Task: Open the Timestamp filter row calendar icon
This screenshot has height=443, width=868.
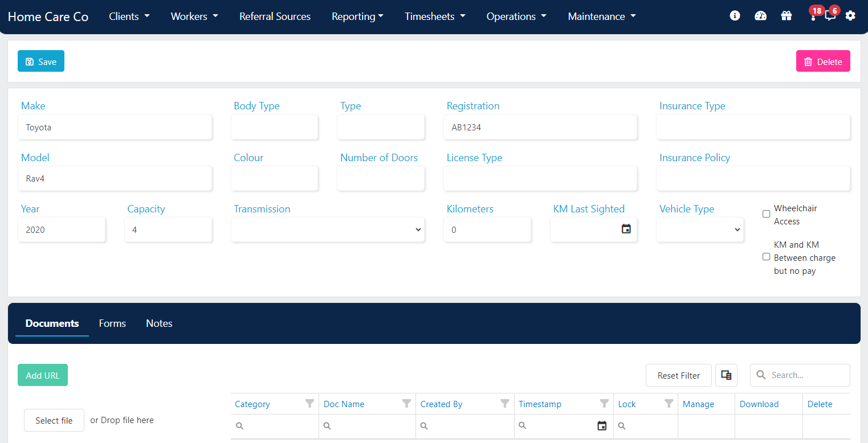Action: coord(602,426)
